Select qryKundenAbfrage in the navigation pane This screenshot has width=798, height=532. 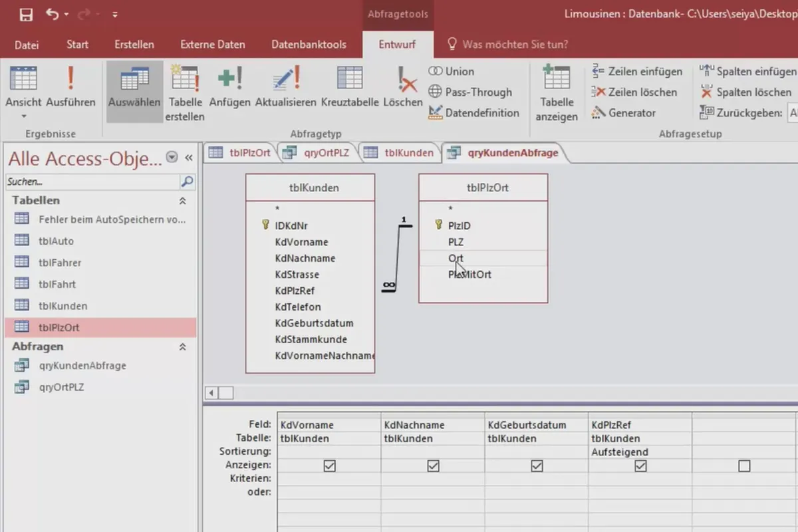(x=100, y=365)
